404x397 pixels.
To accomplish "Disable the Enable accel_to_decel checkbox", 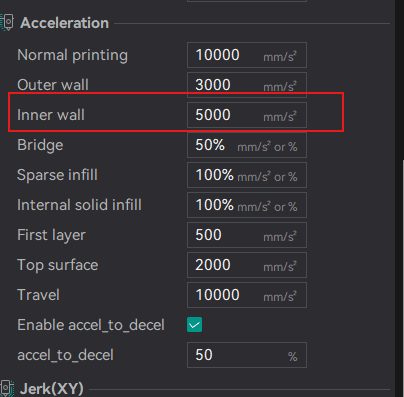I will pos(194,325).
